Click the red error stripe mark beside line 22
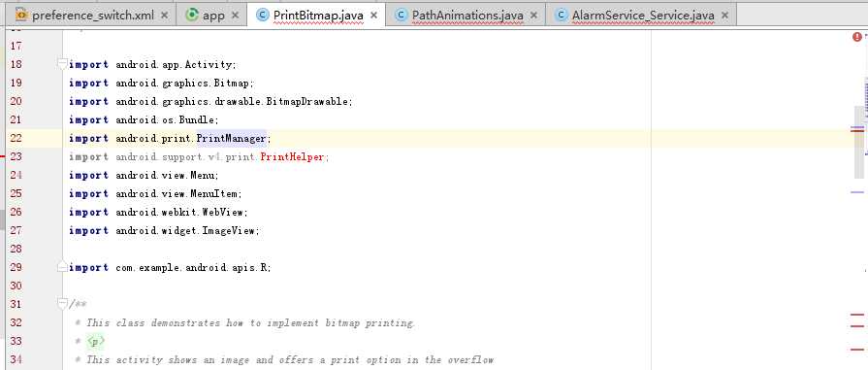Viewport: 868px width, 370px height. 857,131
